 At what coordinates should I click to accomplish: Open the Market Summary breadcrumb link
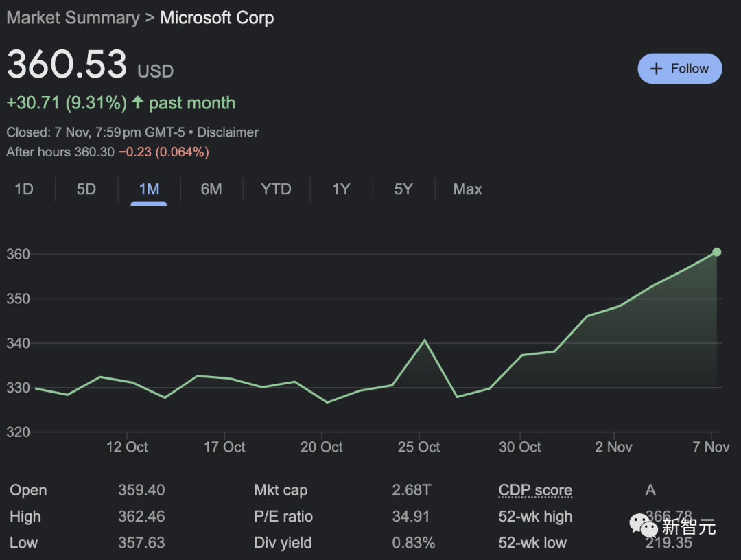pyautogui.click(x=73, y=18)
